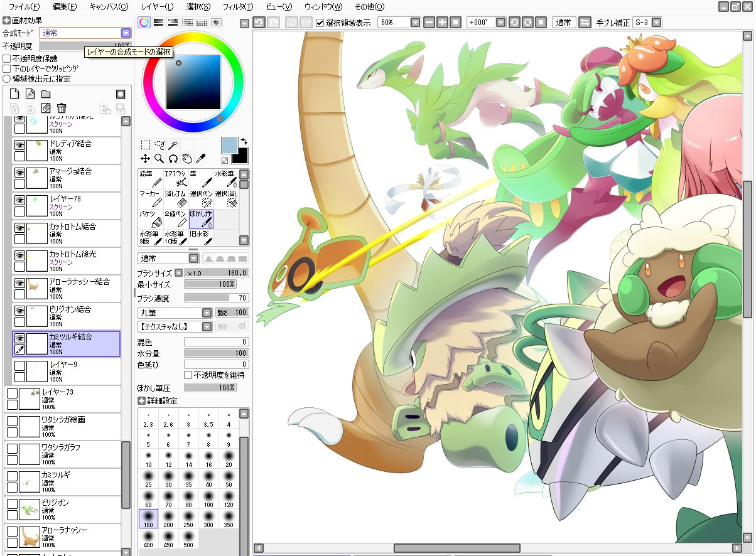This screenshot has width=756, height=556.
Task: Click the 水分量 slider bar
Action: pyautogui.click(x=216, y=353)
